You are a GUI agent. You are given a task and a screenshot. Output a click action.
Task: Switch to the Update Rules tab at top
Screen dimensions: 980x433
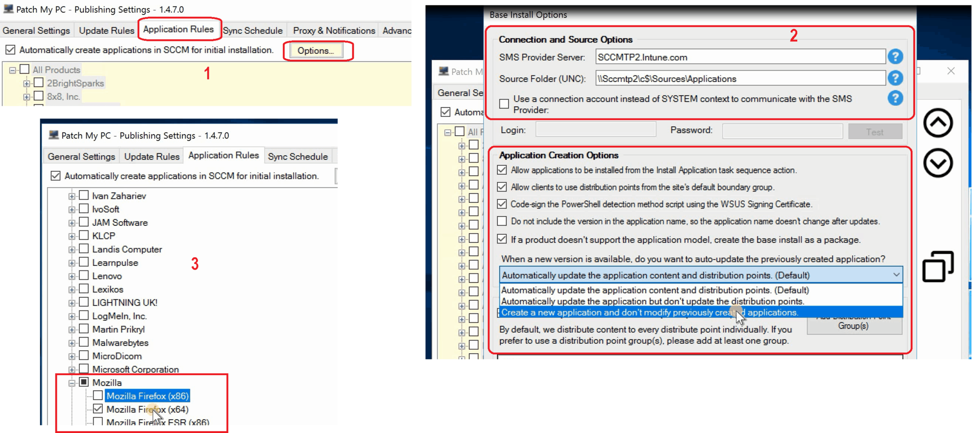click(x=106, y=30)
